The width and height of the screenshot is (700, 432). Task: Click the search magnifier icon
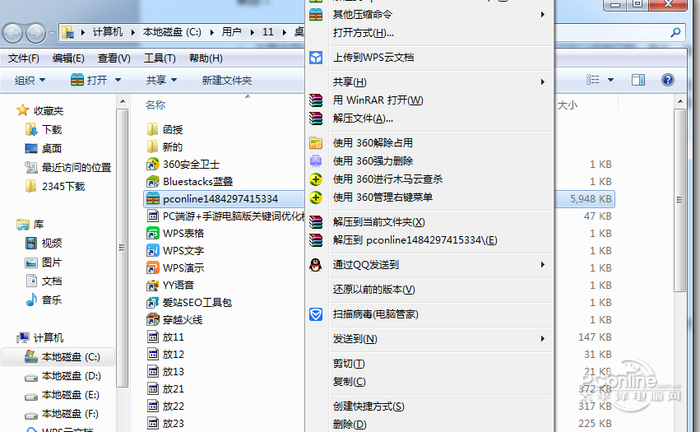(x=675, y=32)
